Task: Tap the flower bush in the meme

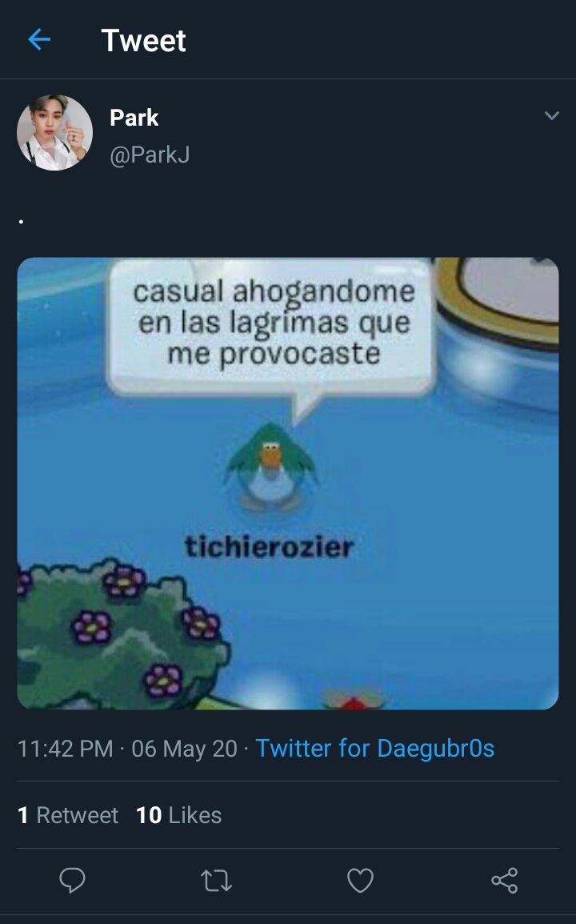Action: (121, 633)
